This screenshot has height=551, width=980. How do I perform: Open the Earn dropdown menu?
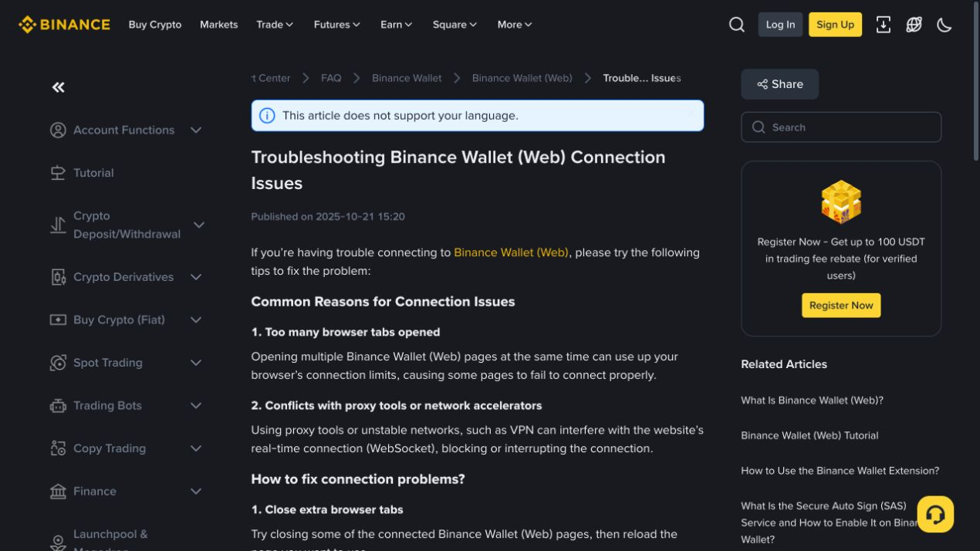point(397,25)
